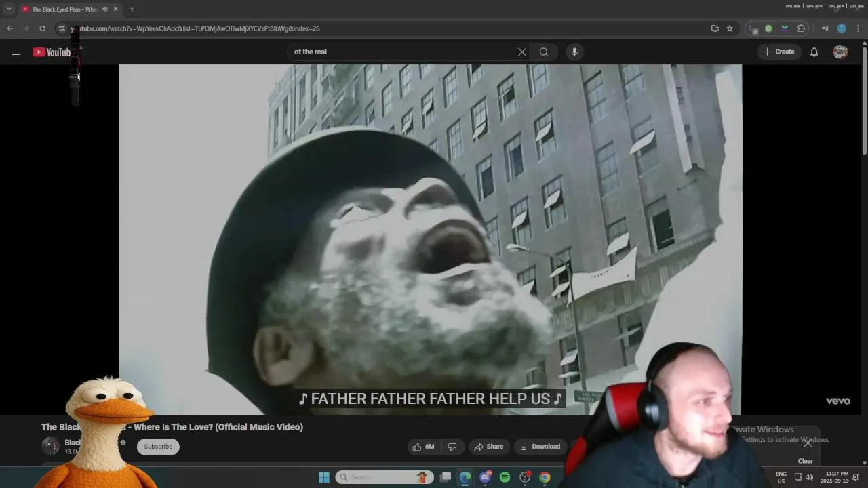This screenshot has width=868, height=488.
Task: Mute the tab via speaker icon
Action: 104,9
